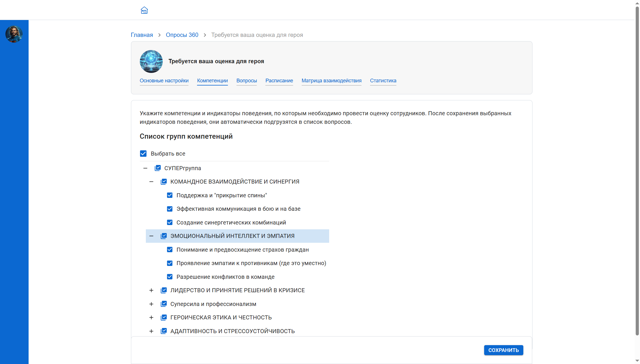Viewport: 640px width, 364px height.
Task: Toggle Суперсила и профессионализм group checkbox icon
Action: (164, 304)
